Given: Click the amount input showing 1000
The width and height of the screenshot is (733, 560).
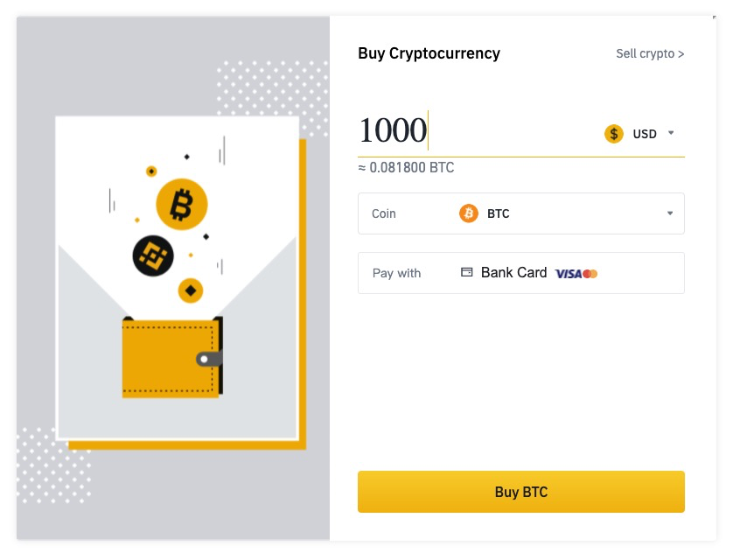Looking at the screenshot, I should [393, 129].
